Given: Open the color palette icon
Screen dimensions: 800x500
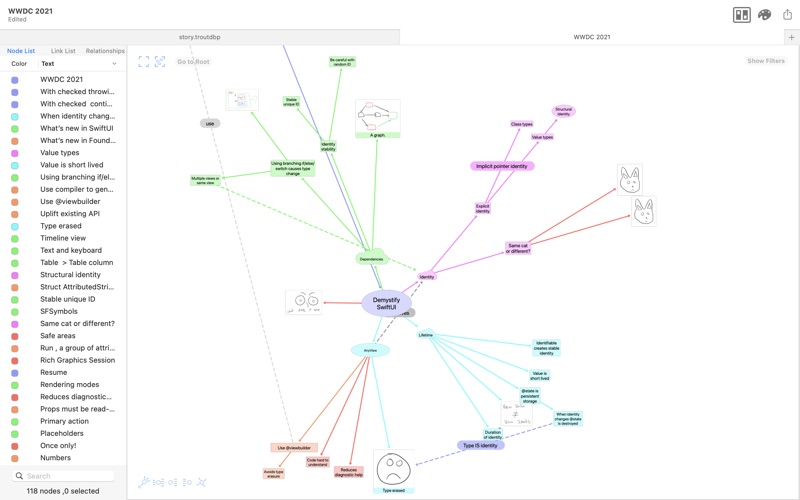Looking at the screenshot, I should (764, 15).
